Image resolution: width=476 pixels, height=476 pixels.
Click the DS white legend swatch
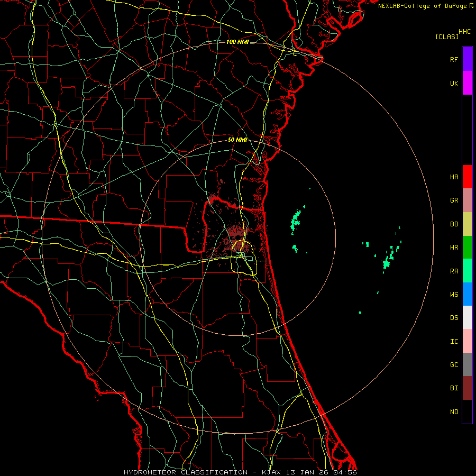[x=467, y=317]
